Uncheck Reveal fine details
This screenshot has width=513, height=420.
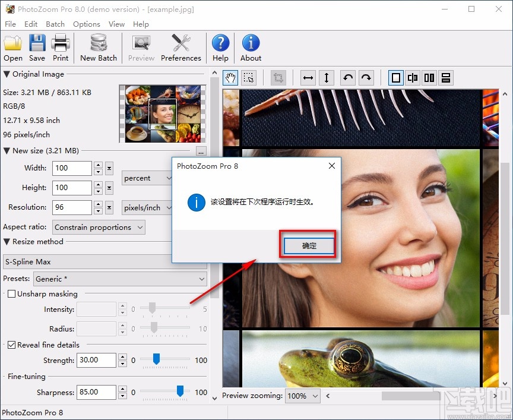(12, 345)
